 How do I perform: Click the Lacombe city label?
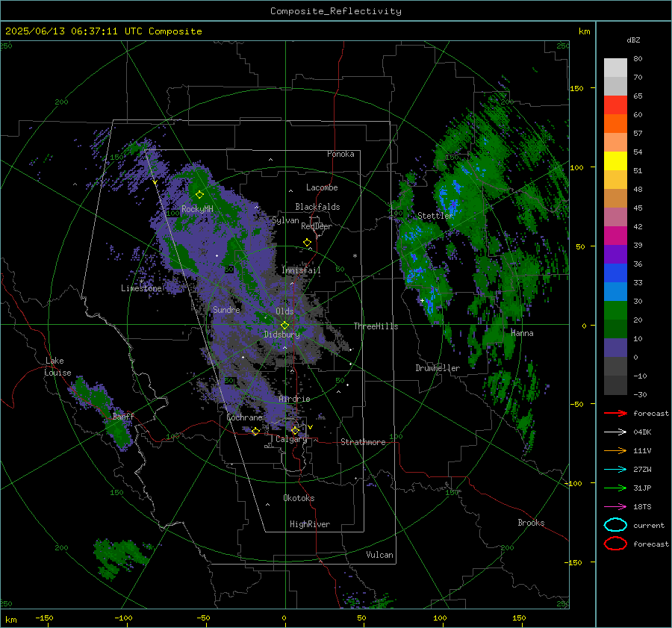click(322, 187)
